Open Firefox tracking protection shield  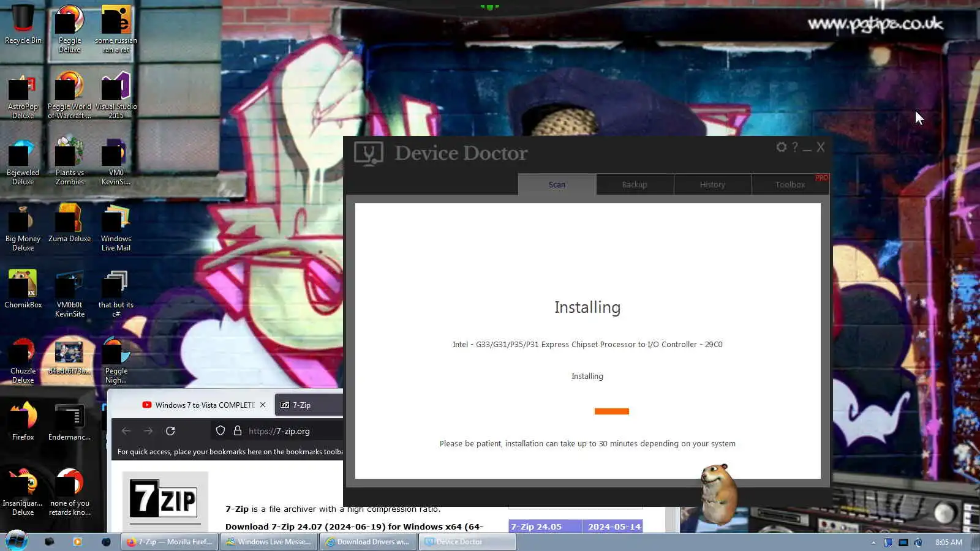pyautogui.click(x=221, y=431)
